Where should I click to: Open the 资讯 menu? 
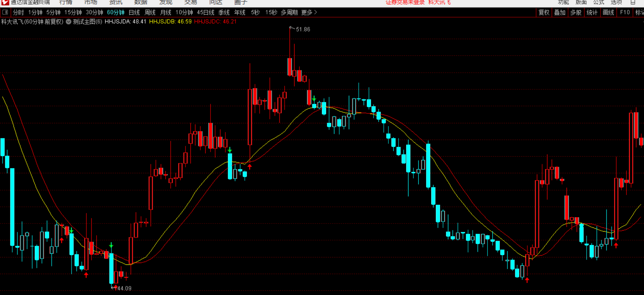(116, 2)
